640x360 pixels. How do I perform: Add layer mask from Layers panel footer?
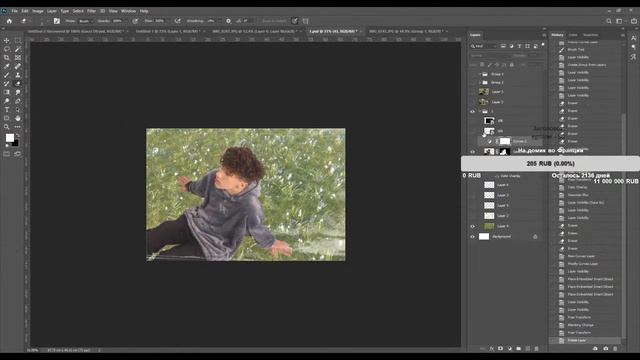(x=500, y=349)
